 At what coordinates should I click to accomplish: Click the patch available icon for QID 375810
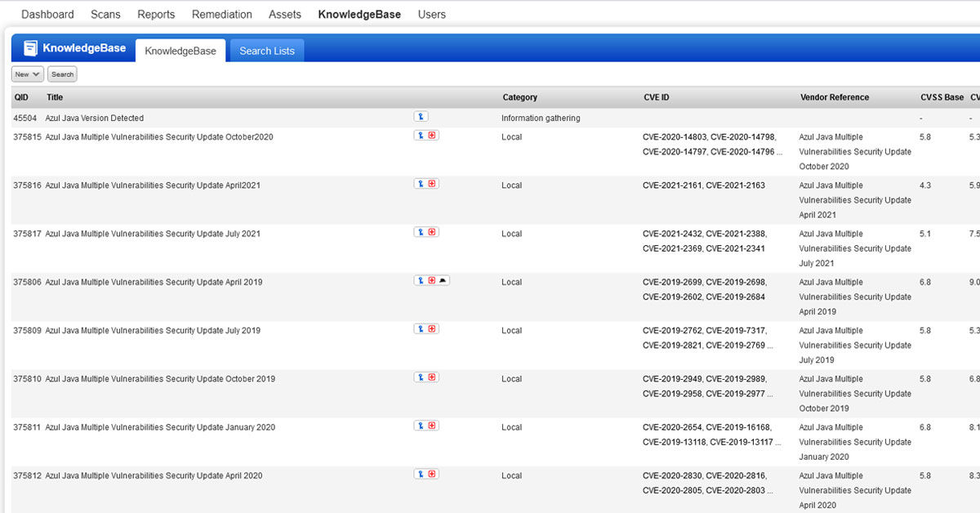click(432, 377)
